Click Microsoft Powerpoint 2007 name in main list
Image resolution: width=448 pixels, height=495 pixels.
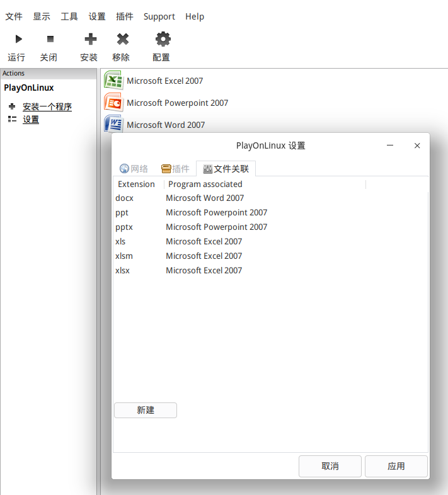pyautogui.click(x=177, y=103)
